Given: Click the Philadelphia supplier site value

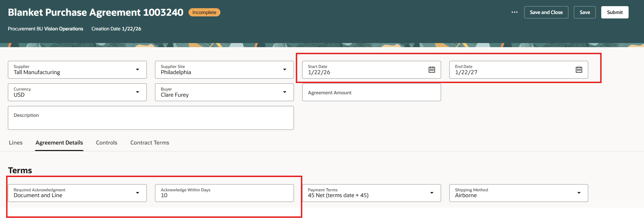Looking at the screenshot, I should pos(176,72).
